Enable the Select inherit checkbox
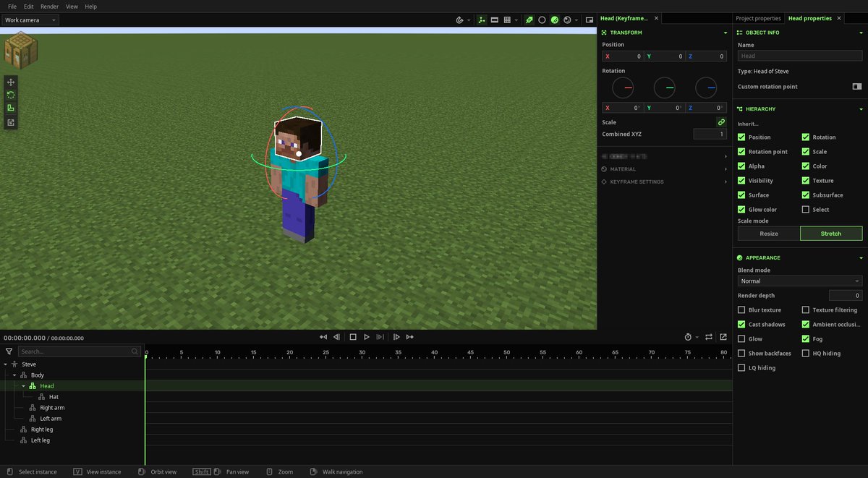The image size is (868, 478). tap(805, 210)
